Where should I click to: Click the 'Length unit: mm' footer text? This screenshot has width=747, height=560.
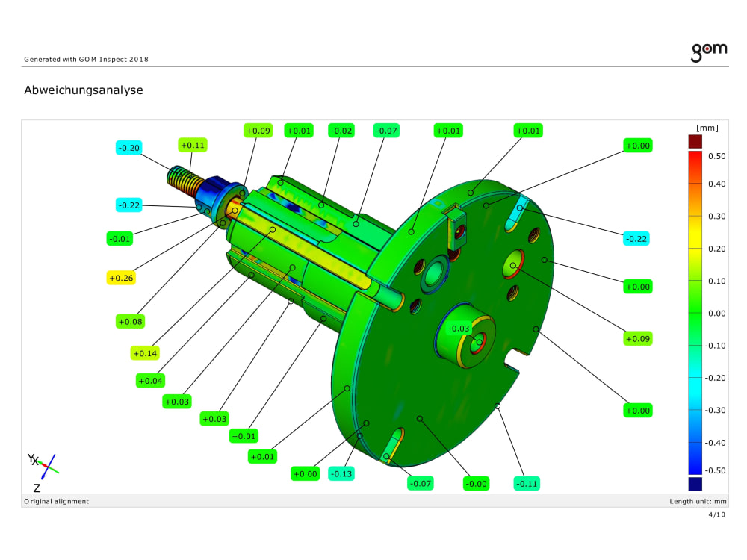coord(698,501)
